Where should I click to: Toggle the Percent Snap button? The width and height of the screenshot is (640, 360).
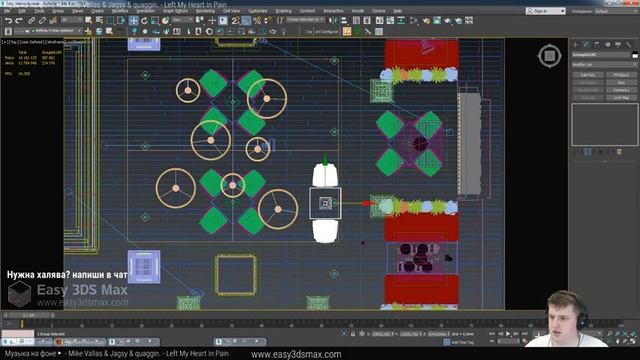pos(257,20)
